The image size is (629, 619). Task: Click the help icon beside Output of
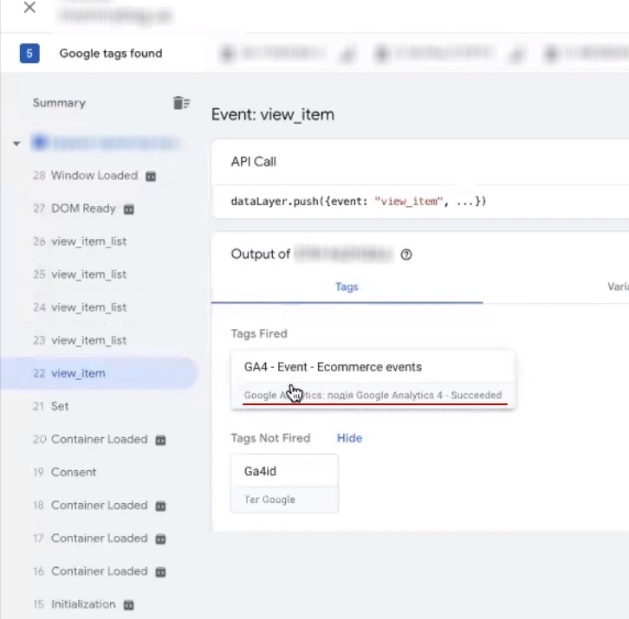406,255
